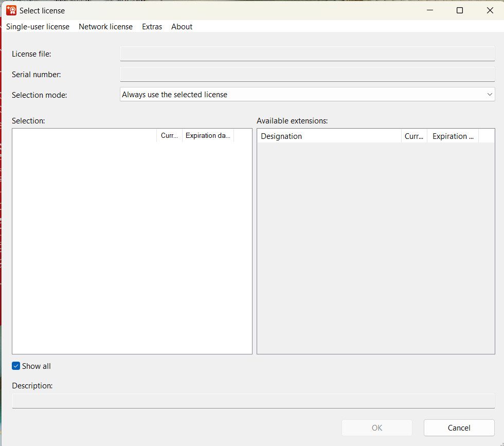Click the Serial number field
Screen dimensions: 504x446
pyautogui.click(x=307, y=75)
